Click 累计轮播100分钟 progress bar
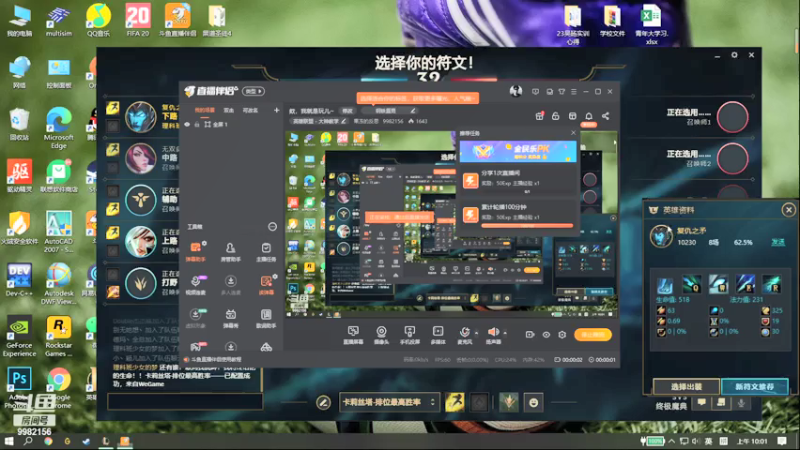 (527, 226)
